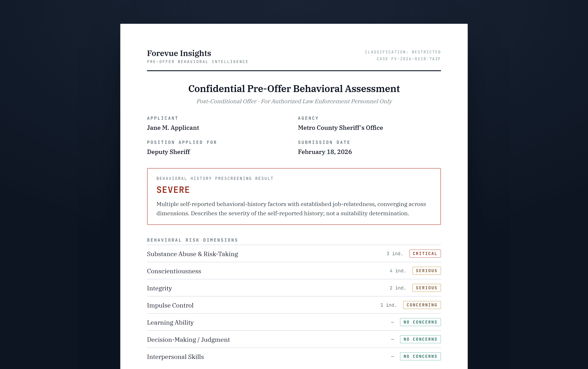Click the Agency field label
Image resolution: width=588 pixels, height=369 pixels.
tap(308, 118)
